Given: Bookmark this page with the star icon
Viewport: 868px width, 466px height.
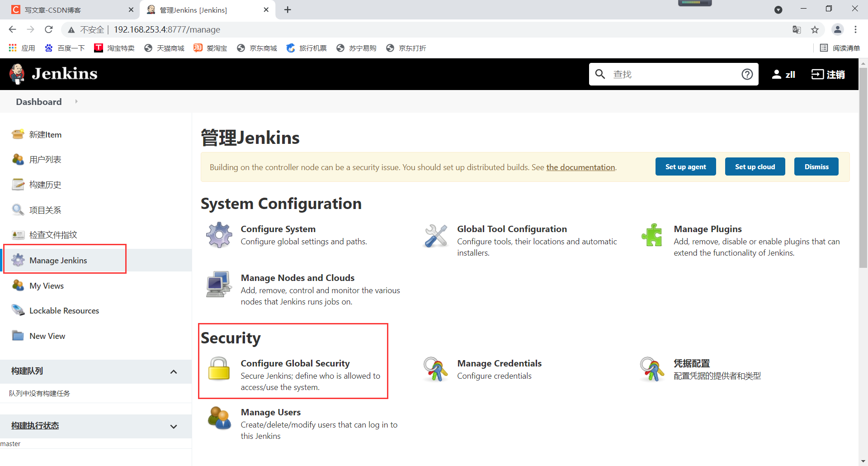Looking at the screenshot, I should point(815,29).
